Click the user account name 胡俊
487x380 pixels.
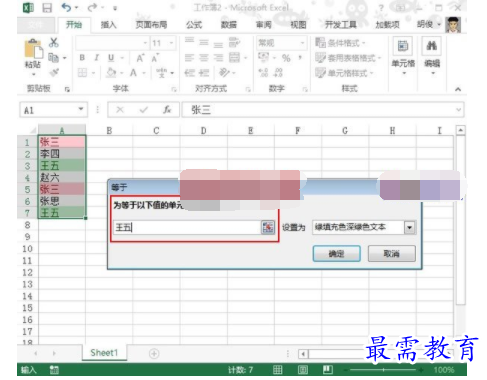425,24
